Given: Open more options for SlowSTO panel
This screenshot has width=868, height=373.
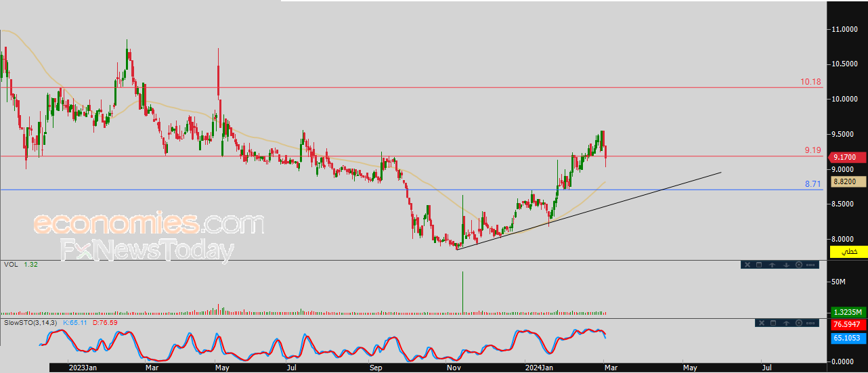Looking at the screenshot, I should pyautogui.click(x=811, y=323).
